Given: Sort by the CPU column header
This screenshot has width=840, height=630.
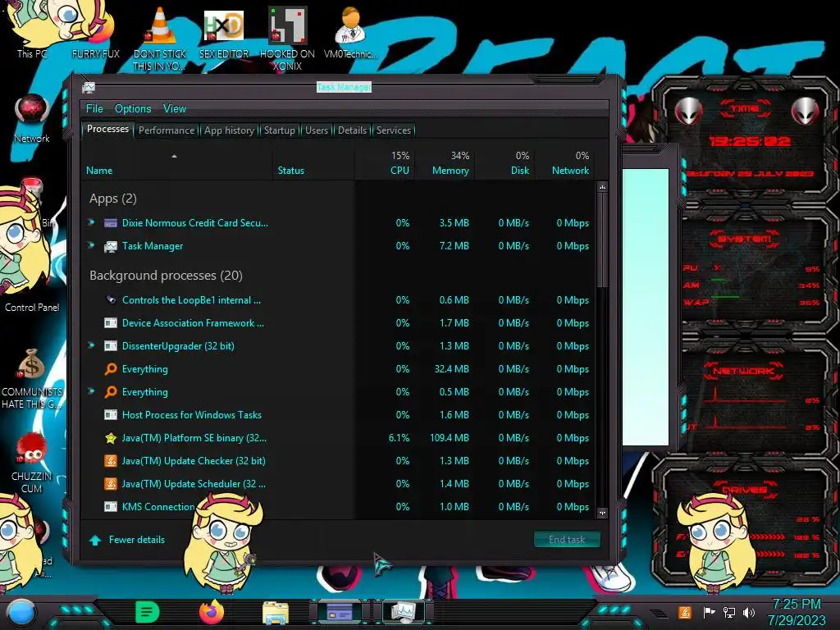Looking at the screenshot, I should pyautogui.click(x=386, y=163).
